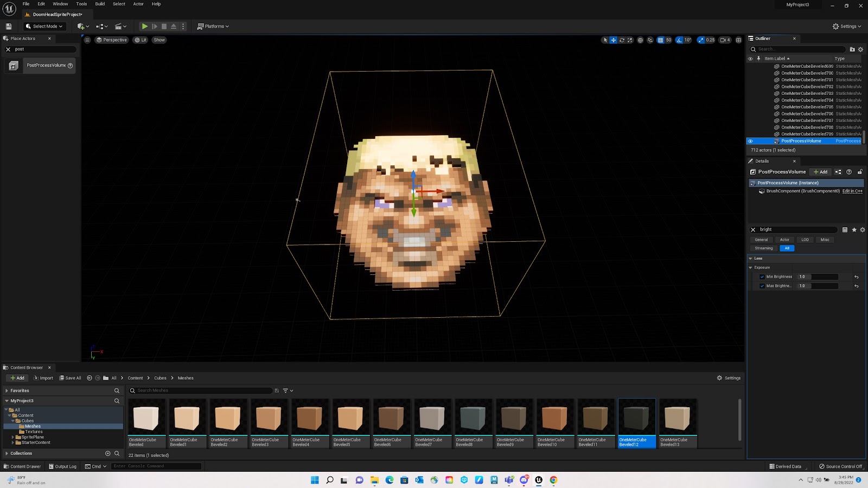868x488 pixels.
Task: Toggle the Min Brightness override checkbox
Action: pyautogui.click(x=762, y=277)
